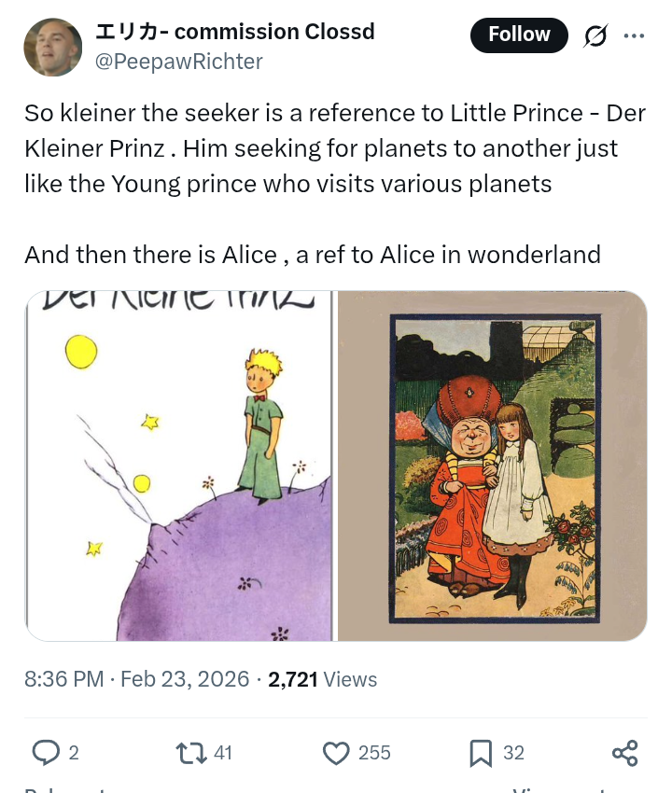The width and height of the screenshot is (672, 793).
Task: Open the Alice in Wonderland illustration
Action: 493,466
